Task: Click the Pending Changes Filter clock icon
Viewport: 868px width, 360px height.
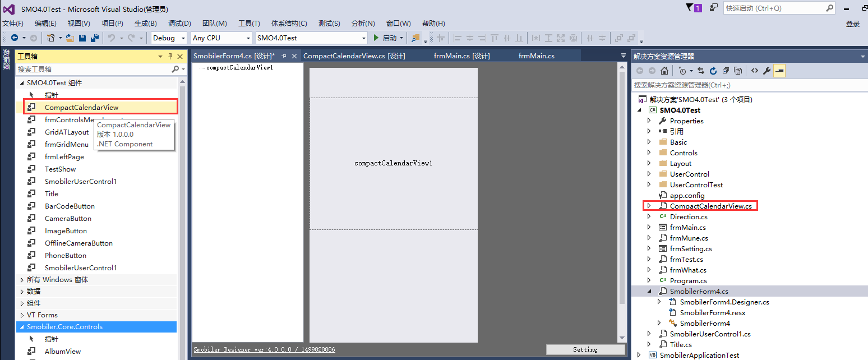Action: pyautogui.click(x=682, y=71)
